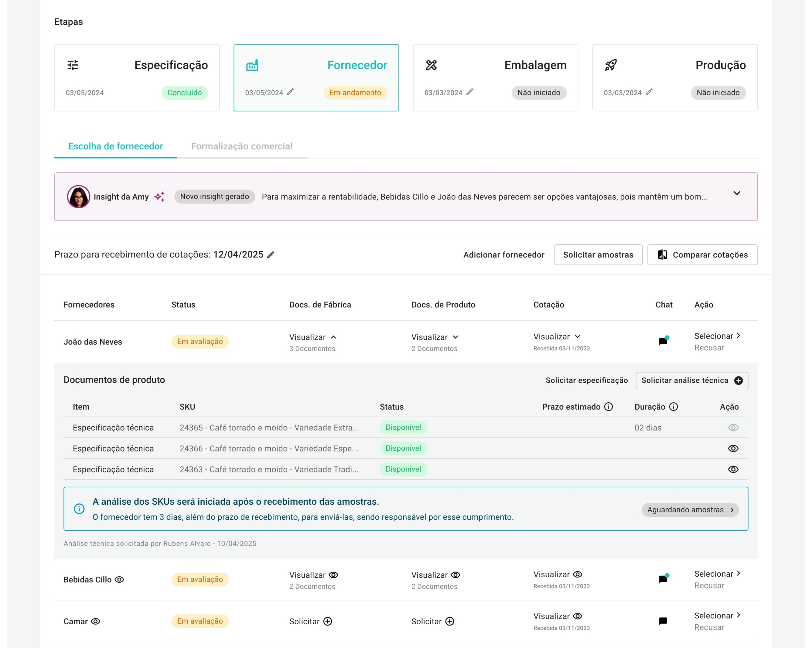Click Selecionar for Camar
Image resolution: width=812 pixels, height=648 pixels.
pyautogui.click(x=717, y=616)
